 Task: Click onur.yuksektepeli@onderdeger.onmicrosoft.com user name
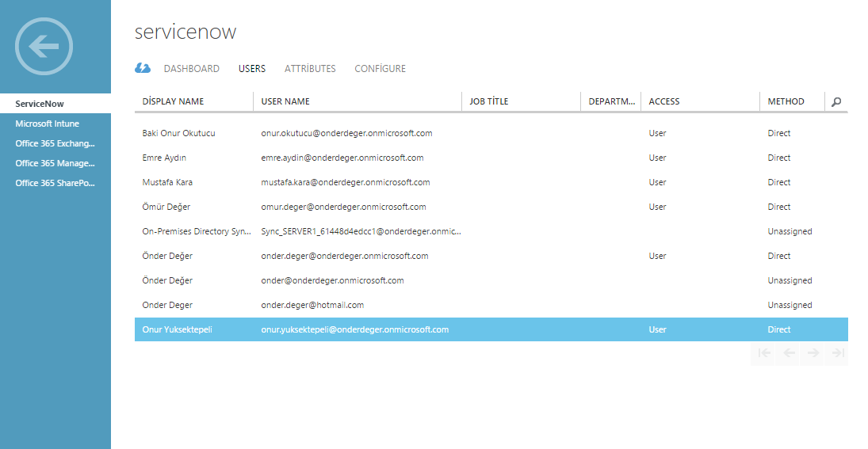click(x=355, y=329)
